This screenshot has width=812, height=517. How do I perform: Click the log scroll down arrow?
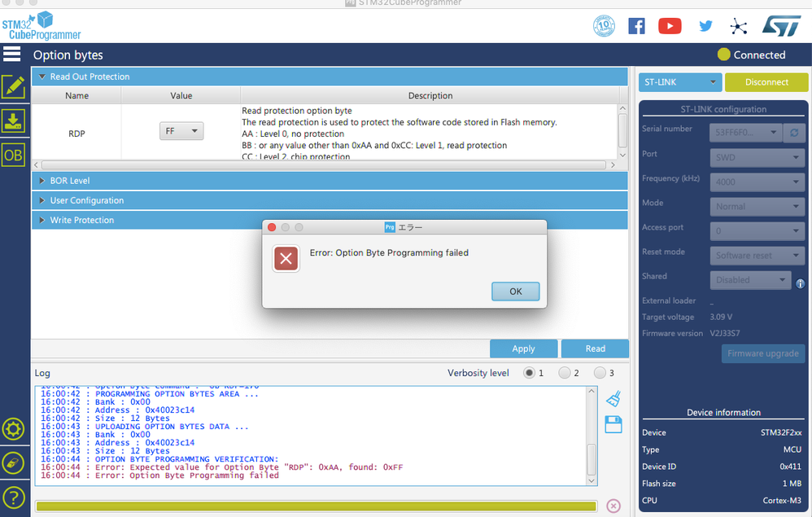tap(592, 480)
